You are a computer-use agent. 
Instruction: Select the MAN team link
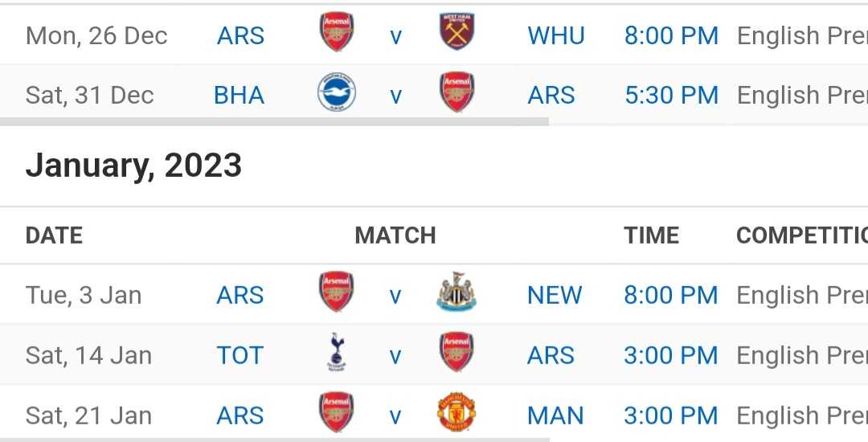click(x=555, y=416)
